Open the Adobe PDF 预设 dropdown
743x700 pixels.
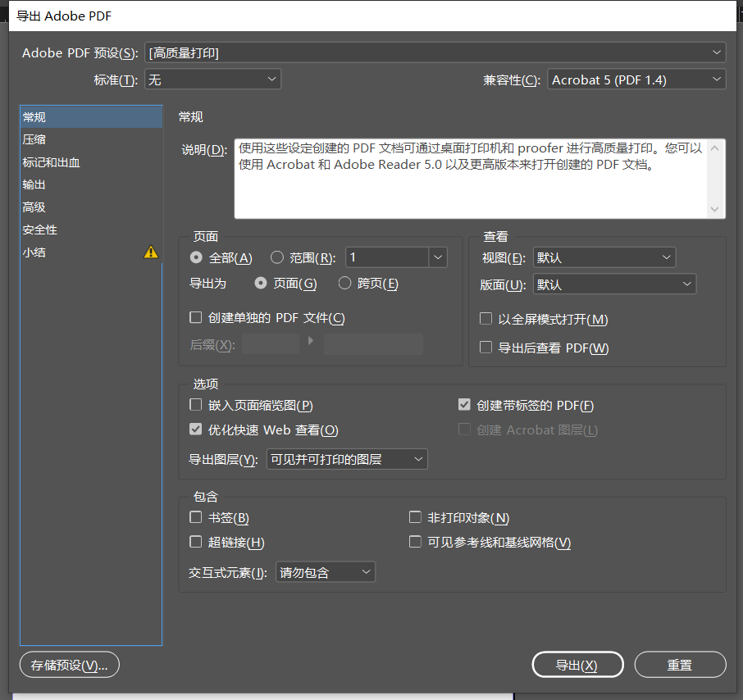435,52
